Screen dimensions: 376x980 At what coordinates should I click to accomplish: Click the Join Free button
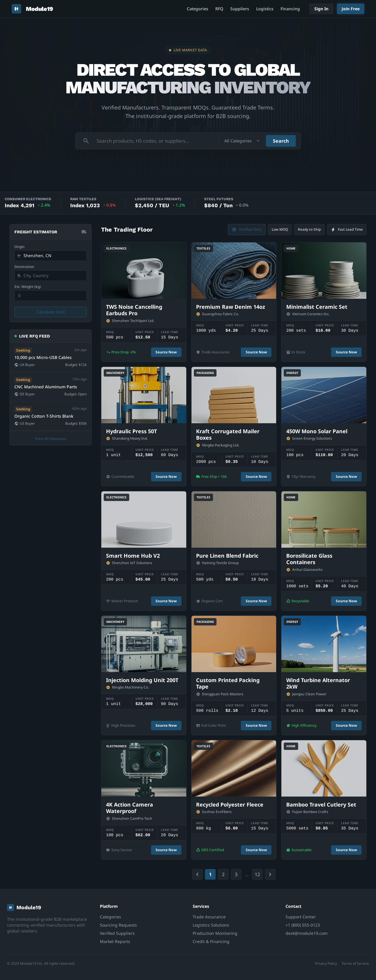pyautogui.click(x=350, y=9)
